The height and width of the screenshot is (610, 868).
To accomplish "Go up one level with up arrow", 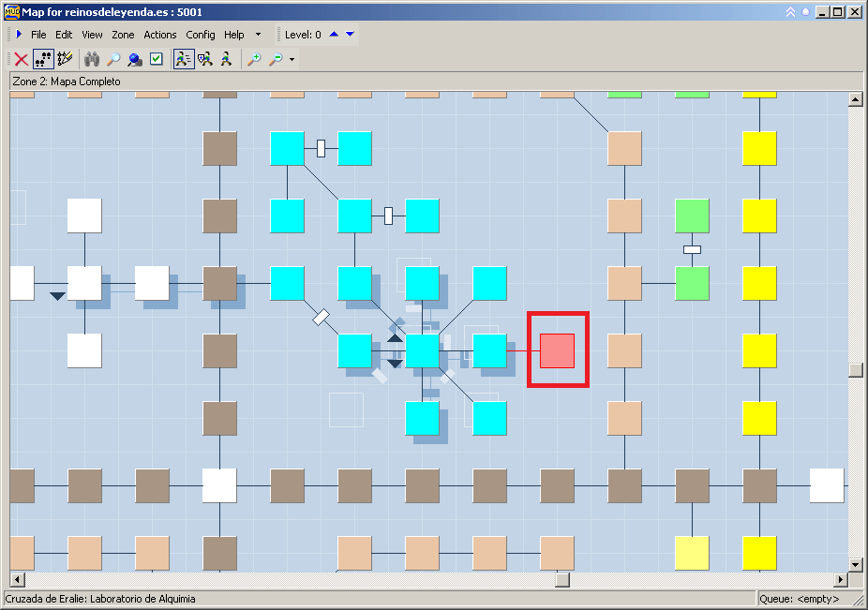I will coord(334,35).
